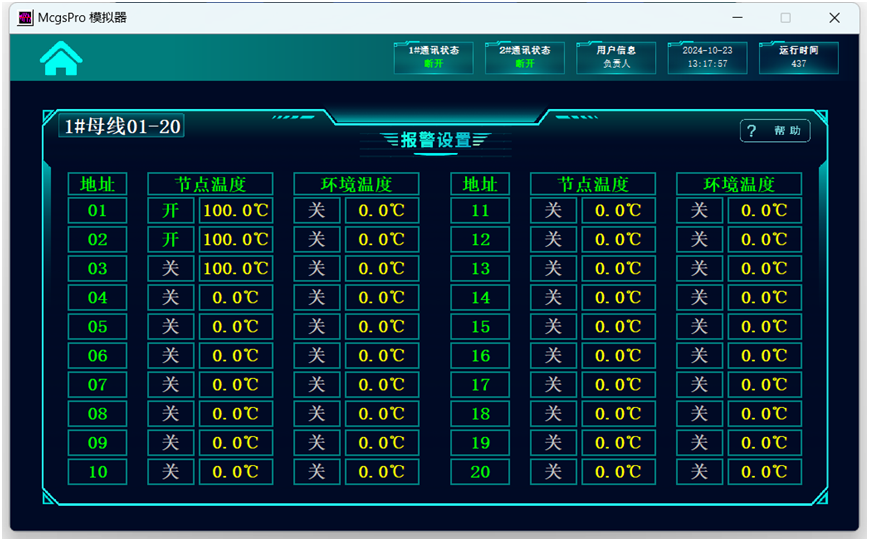Toggle node temperature alarm for address 06
The height and width of the screenshot is (541, 869).
171,355
